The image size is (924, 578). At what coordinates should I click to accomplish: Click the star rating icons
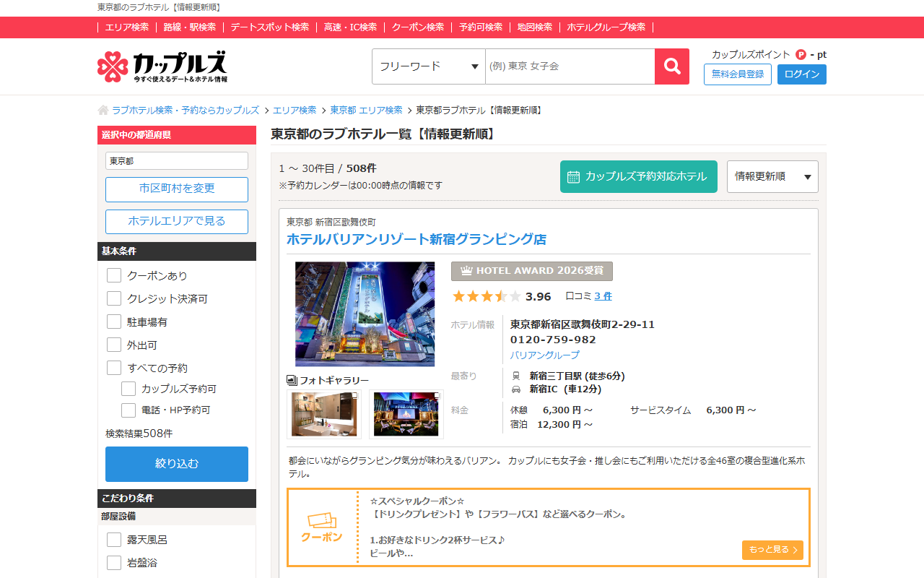pyautogui.click(x=487, y=296)
